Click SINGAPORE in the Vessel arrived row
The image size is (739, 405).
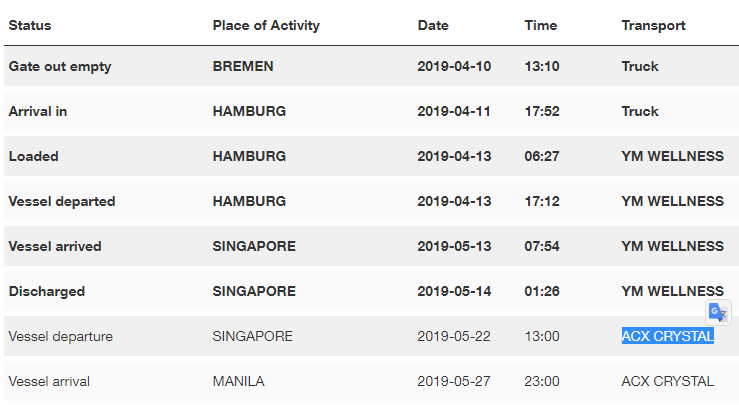(x=254, y=246)
